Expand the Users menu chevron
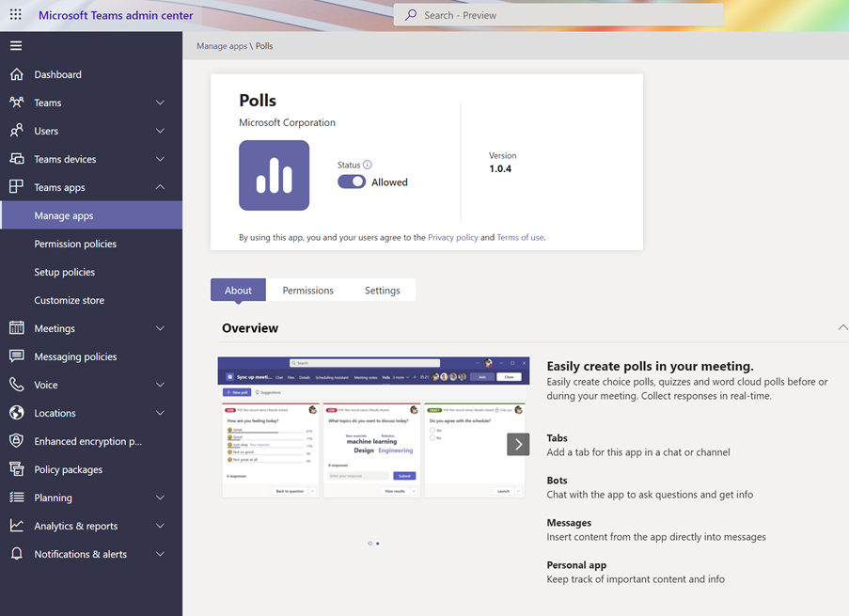The width and height of the screenshot is (849, 616). [x=160, y=131]
